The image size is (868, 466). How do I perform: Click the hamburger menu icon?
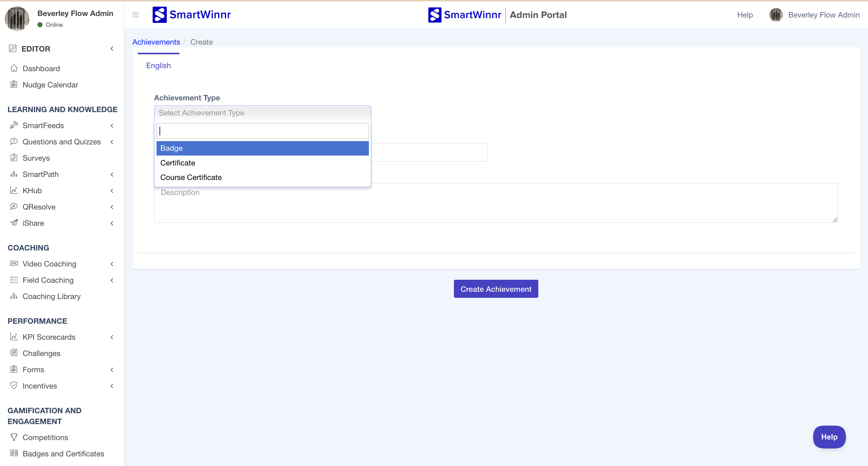tap(135, 15)
